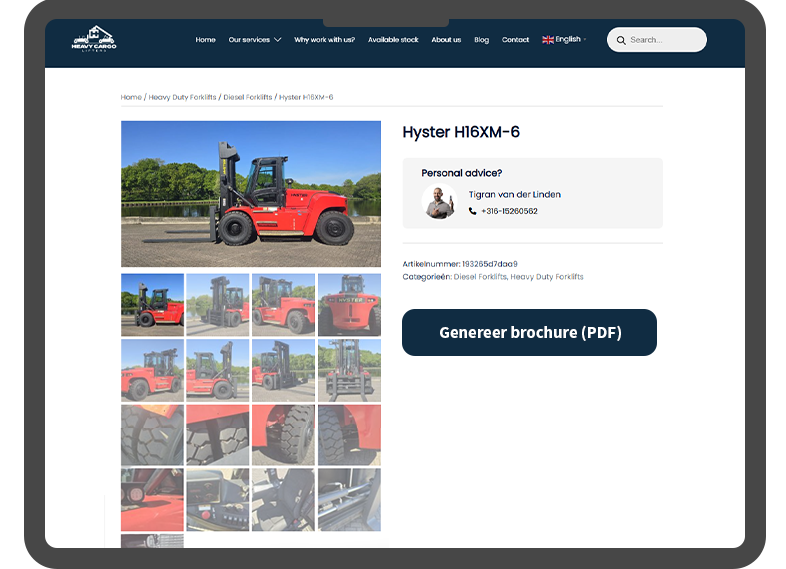Open the Contact page
Screen dimensions: 786x569
[x=515, y=40]
